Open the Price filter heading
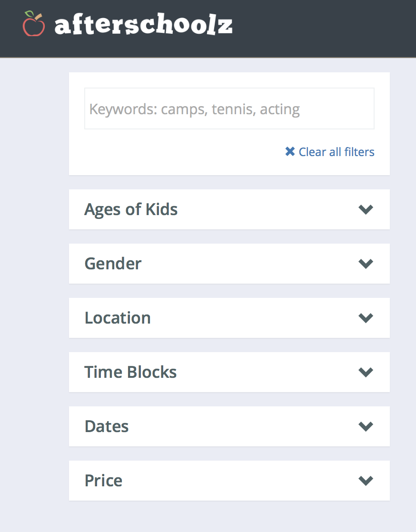Image resolution: width=416 pixels, height=532 pixels. tap(103, 481)
